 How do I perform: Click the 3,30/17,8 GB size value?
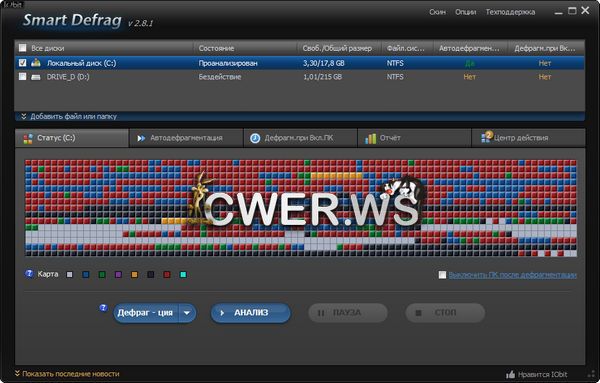pyautogui.click(x=324, y=63)
